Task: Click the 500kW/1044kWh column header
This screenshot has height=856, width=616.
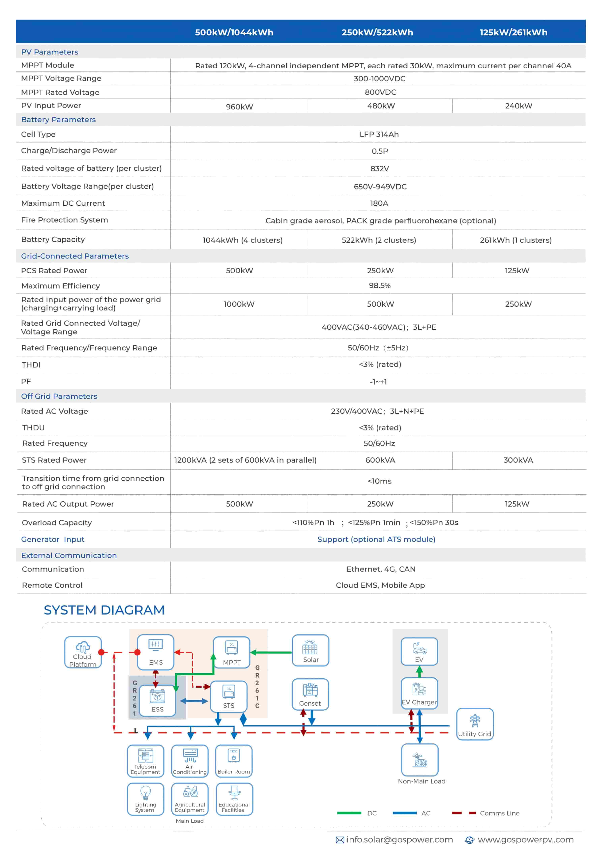Action: [234, 32]
